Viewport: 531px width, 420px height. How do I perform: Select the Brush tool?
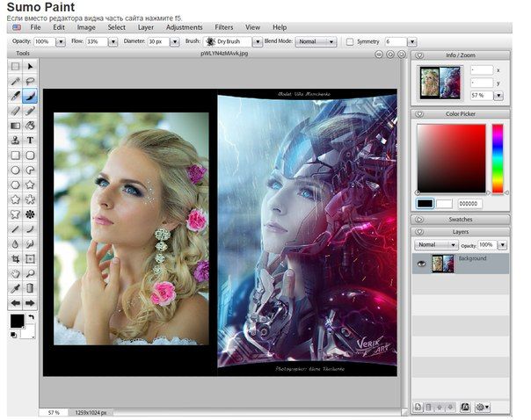pyautogui.click(x=30, y=96)
